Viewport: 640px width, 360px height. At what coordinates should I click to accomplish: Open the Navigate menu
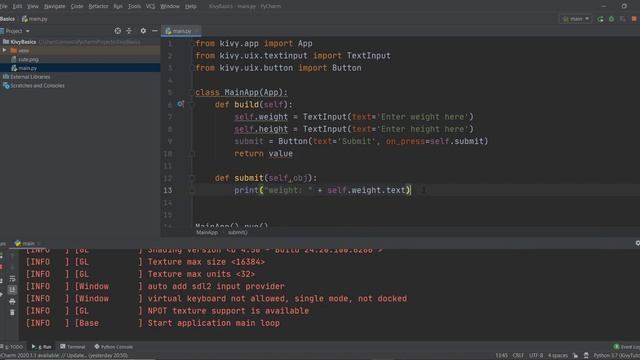click(54, 6)
